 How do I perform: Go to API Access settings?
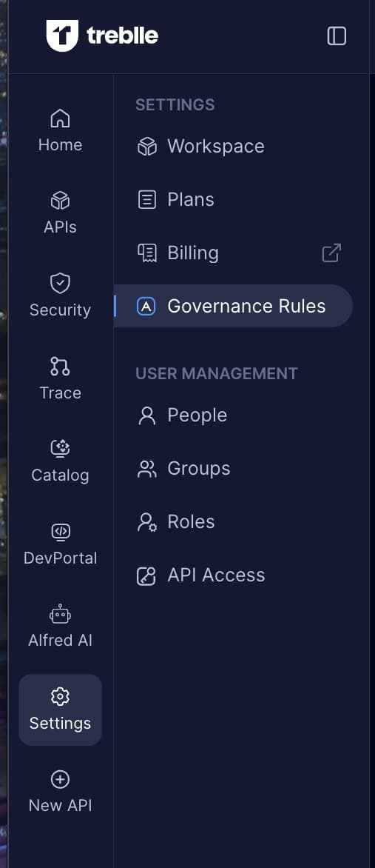click(234, 575)
